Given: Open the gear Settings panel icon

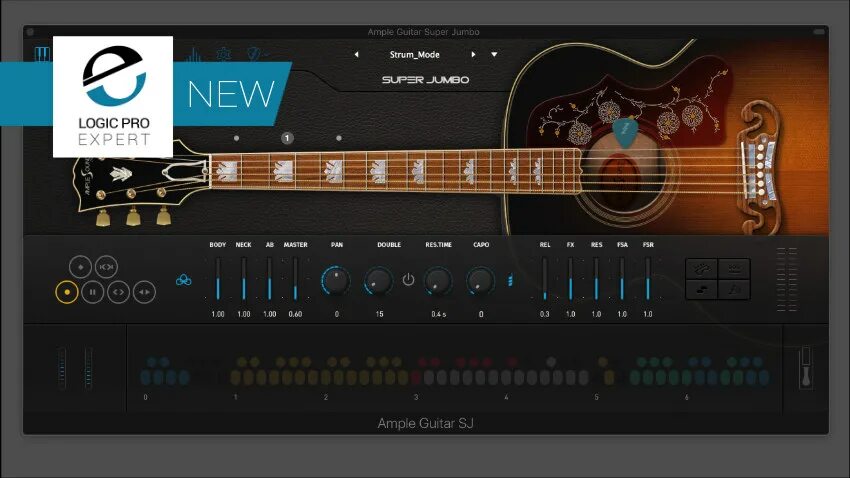Looking at the screenshot, I should (223, 54).
